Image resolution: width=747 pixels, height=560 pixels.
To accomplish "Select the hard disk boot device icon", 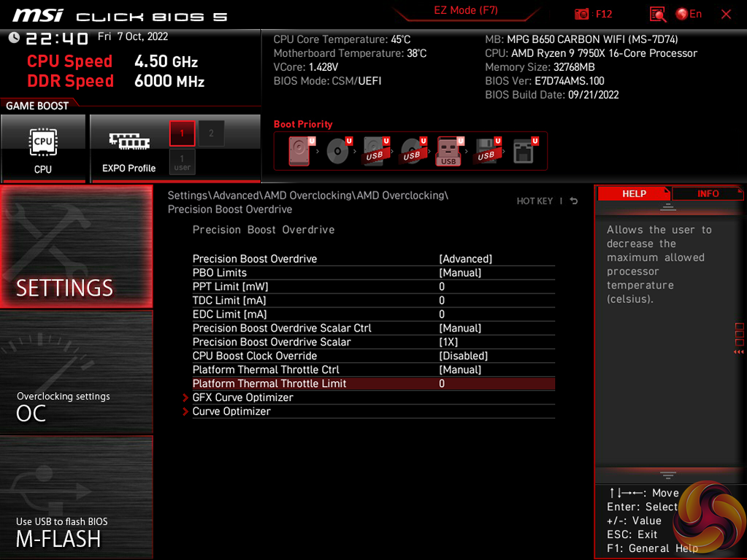I will point(301,151).
